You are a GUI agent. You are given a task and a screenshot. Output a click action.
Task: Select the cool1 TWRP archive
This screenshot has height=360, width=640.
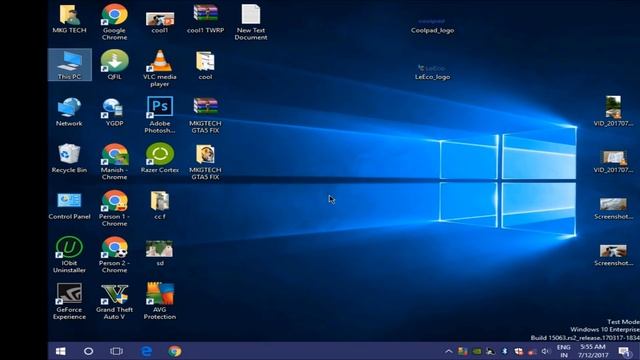coord(205,19)
